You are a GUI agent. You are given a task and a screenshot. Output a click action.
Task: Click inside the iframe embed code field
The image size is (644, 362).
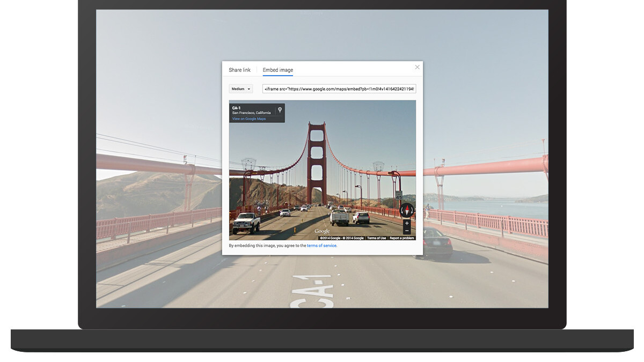pos(339,89)
